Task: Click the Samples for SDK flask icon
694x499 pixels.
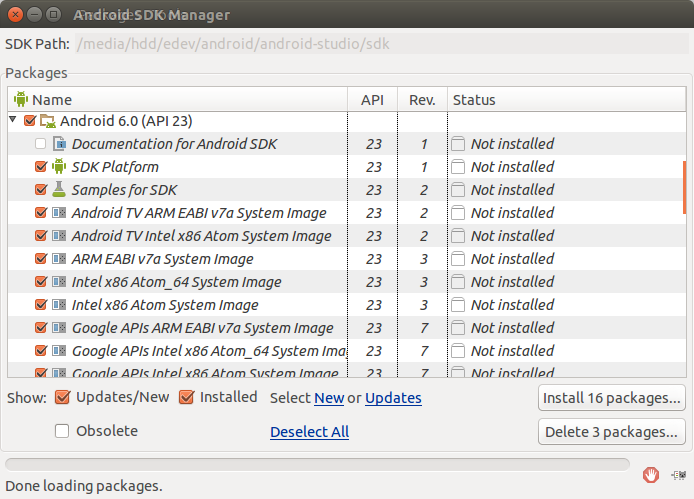Action: [x=58, y=189]
